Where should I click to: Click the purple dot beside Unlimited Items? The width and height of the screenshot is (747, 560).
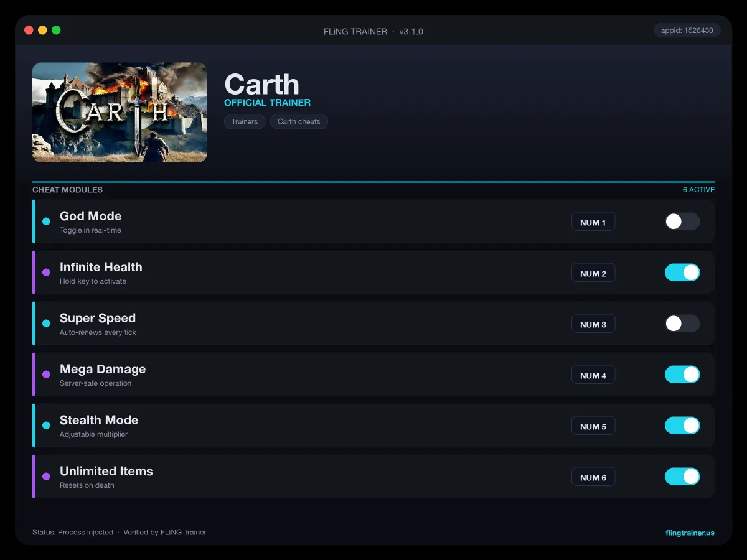tap(46, 477)
